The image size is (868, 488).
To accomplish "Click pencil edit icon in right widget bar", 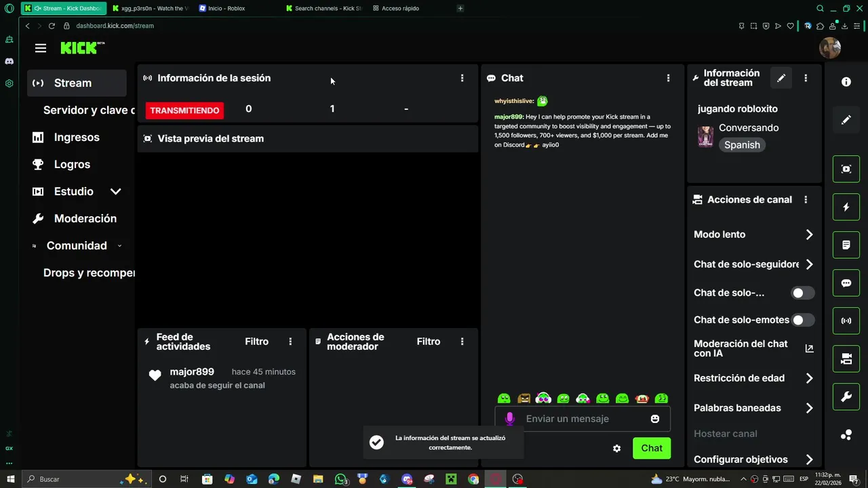I will pyautogui.click(x=846, y=120).
